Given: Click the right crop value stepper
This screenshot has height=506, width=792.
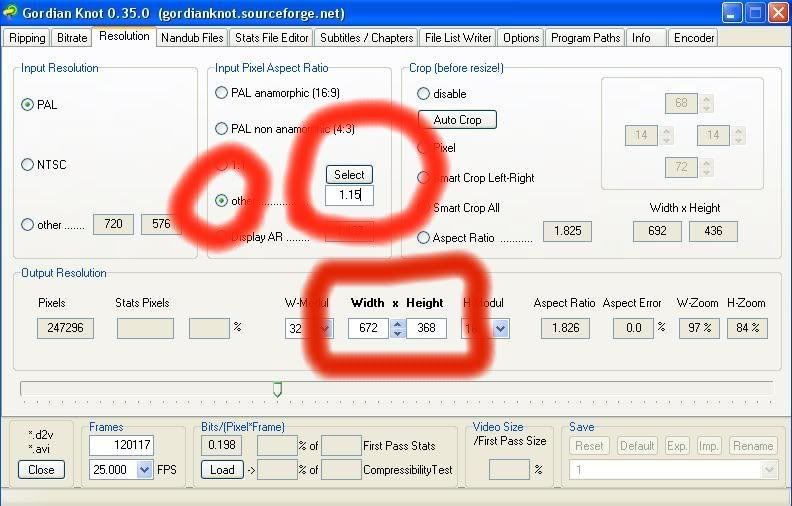Looking at the screenshot, I should coord(739,135).
